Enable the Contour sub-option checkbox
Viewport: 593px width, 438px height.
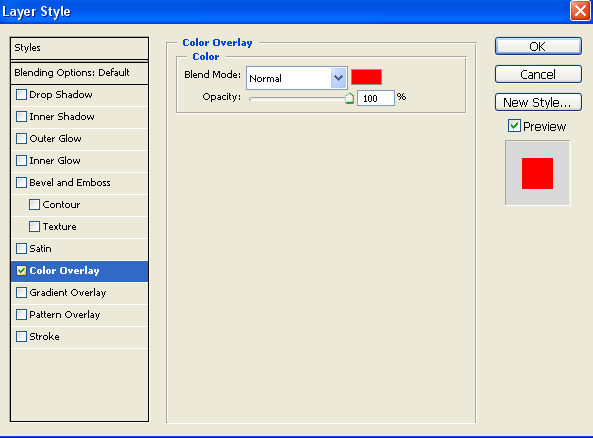point(34,205)
